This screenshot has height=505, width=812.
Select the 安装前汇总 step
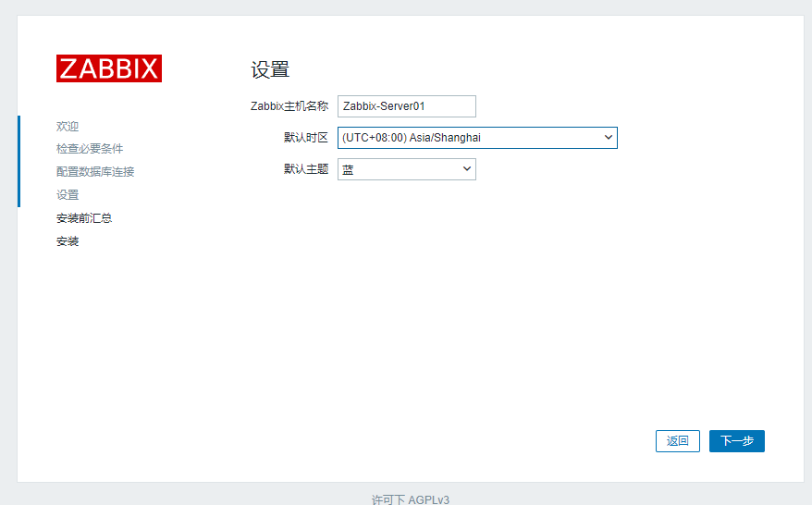84,218
